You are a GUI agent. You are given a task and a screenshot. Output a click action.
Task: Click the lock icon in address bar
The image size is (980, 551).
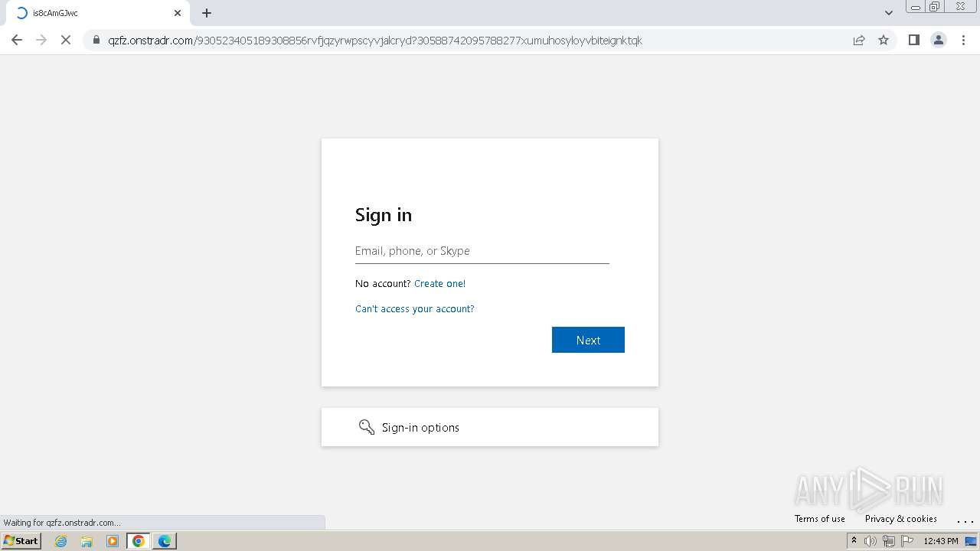click(x=96, y=41)
